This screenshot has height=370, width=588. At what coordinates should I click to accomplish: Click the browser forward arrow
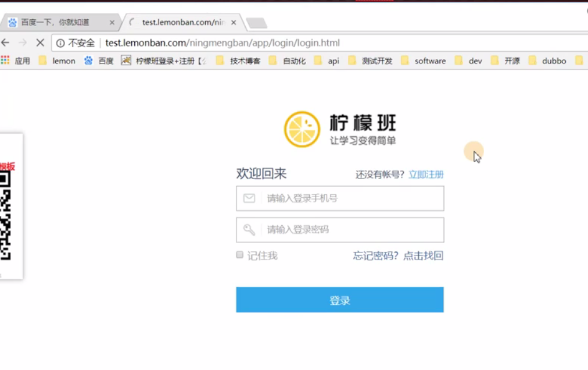pos(23,43)
